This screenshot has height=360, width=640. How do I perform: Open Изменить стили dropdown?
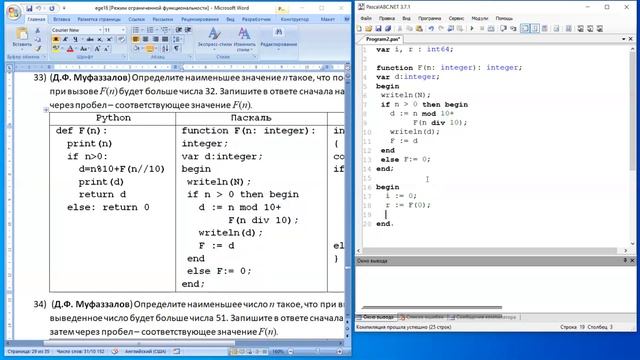[x=244, y=39]
